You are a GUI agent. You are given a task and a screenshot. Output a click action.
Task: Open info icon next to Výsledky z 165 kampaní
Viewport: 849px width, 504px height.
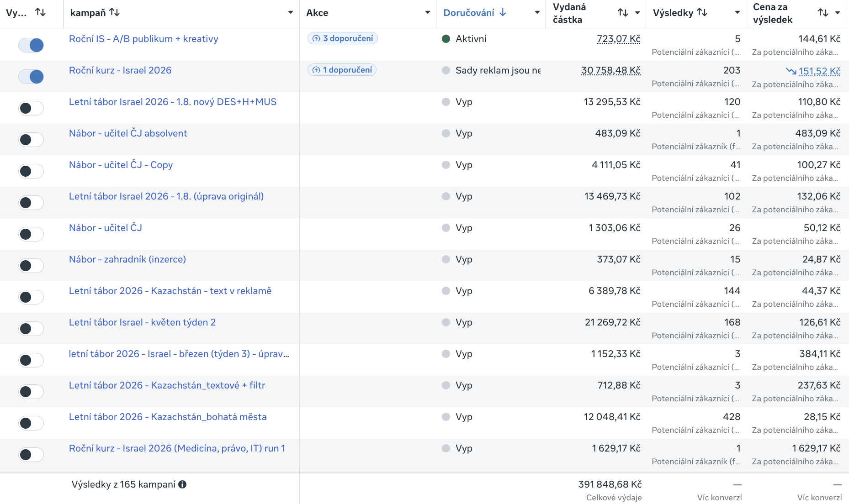(182, 484)
